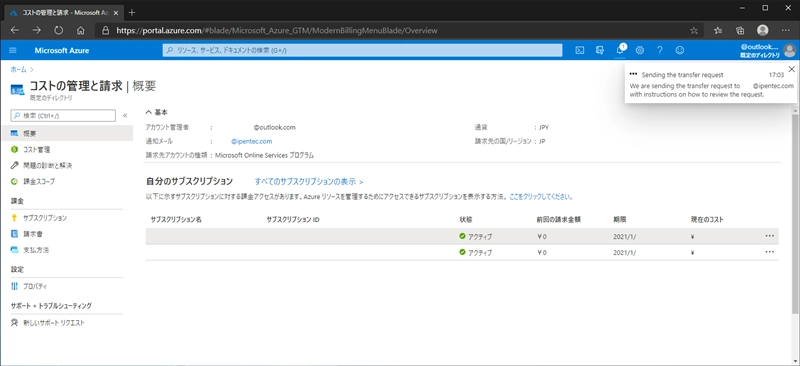Click the 期限 column header
This screenshot has height=366, width=800.
619,219
